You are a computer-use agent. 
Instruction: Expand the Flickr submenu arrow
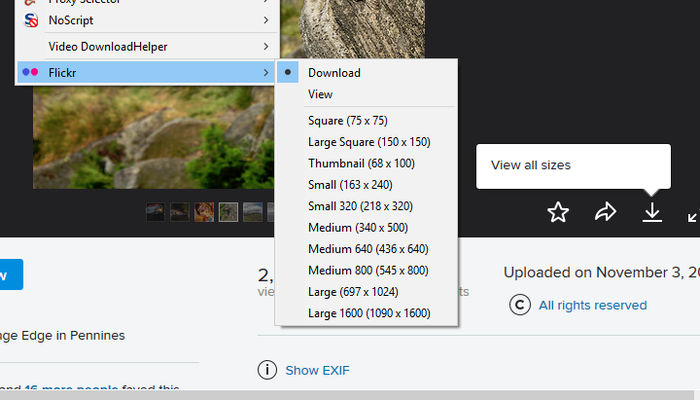266,72
